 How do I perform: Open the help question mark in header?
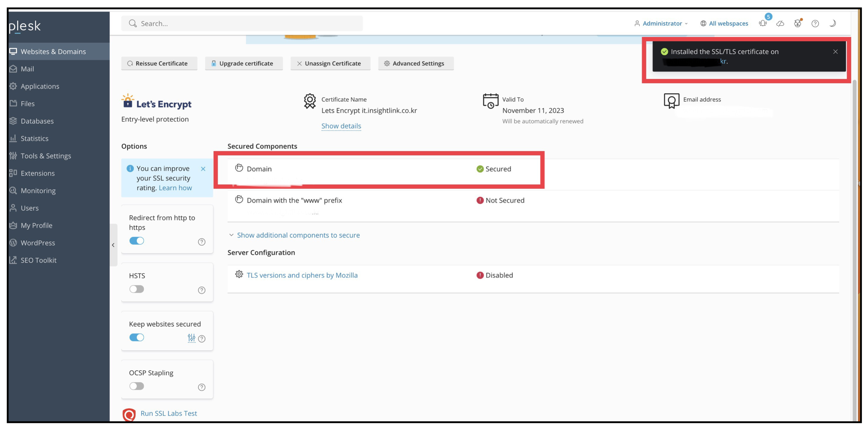815,23
